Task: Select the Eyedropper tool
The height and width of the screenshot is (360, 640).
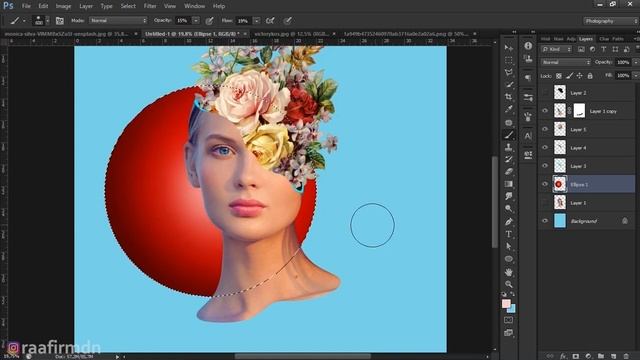Action: pyautogui.click(x=509, y=109)
